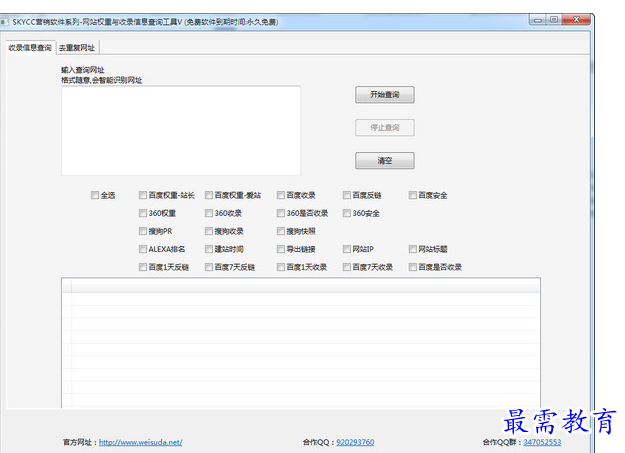The height and width of the screenshot is (453, 625).
Task: Enable 百度1天反链 checkbox
Action: click(143, 267)
